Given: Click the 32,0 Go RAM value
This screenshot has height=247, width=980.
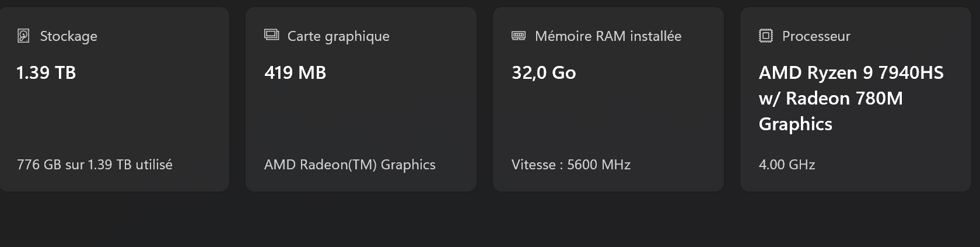Looking at the screenshot, I should (x=544, y=72).
